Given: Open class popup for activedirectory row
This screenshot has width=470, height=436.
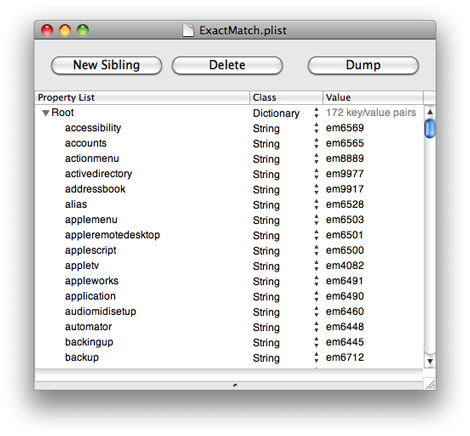Looking at the screenshot, I should click(316, 174).
